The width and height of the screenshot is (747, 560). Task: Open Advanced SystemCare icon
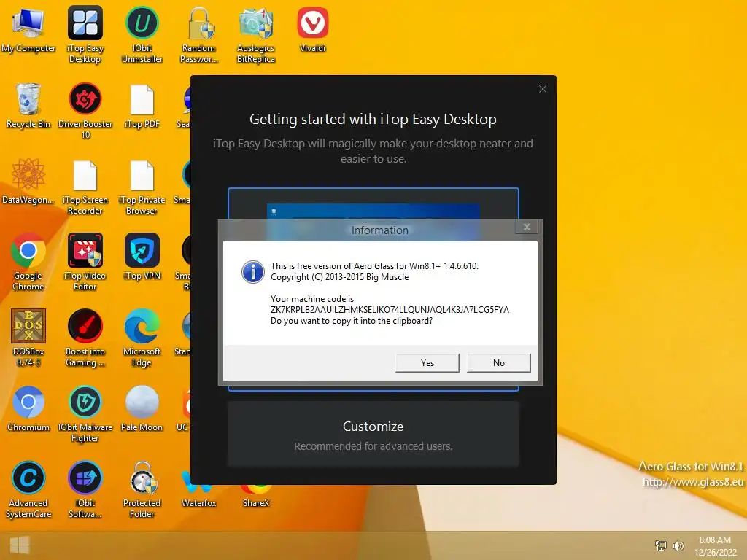28,489
